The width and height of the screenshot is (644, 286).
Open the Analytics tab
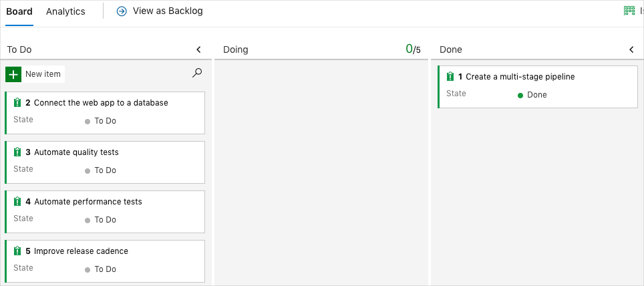click(65, 11)
